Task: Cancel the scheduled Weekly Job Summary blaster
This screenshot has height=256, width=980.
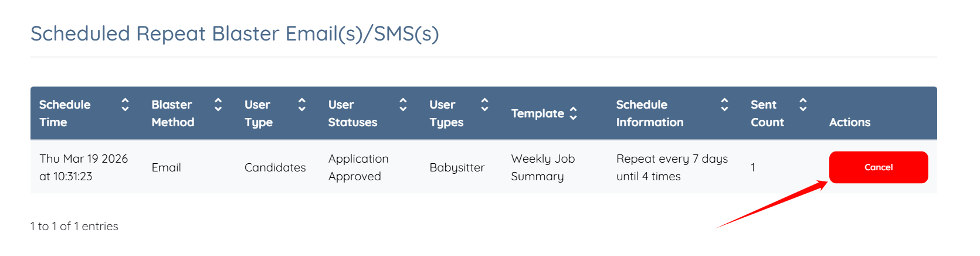Action: [x=878, y=167]
